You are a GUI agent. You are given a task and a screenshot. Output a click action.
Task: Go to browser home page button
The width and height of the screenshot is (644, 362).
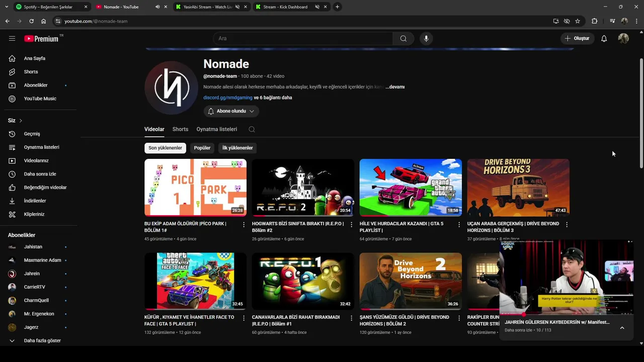coord(43,21)
